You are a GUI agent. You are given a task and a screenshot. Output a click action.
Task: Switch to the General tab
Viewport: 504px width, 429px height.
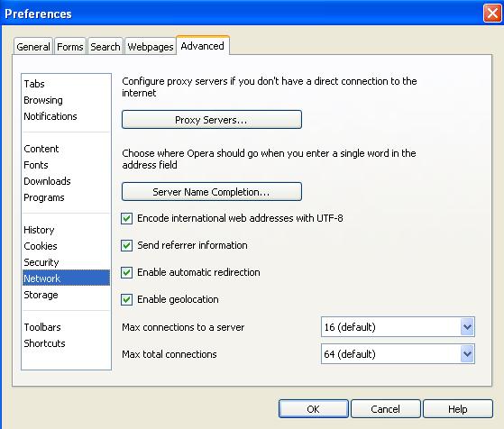coord(33,47)
